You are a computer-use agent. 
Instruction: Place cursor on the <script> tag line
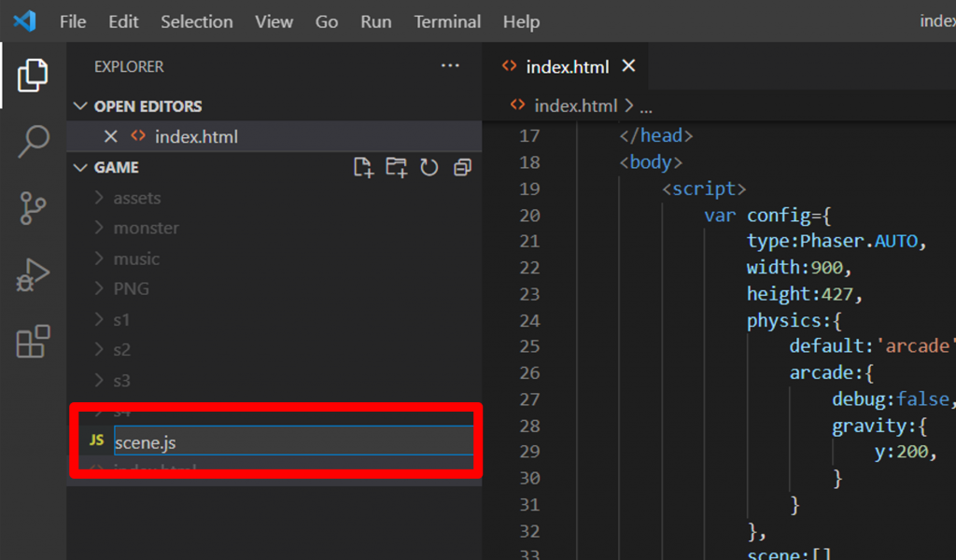tap(704, 189)
